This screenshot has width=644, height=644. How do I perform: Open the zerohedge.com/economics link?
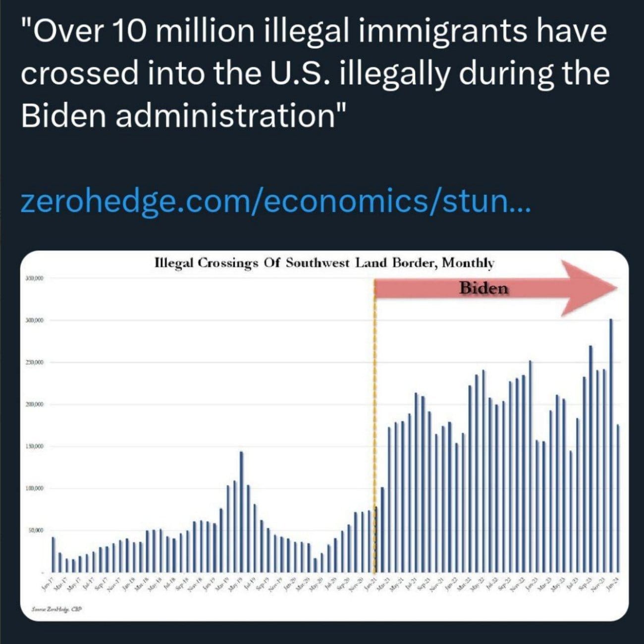pos(275,204)
